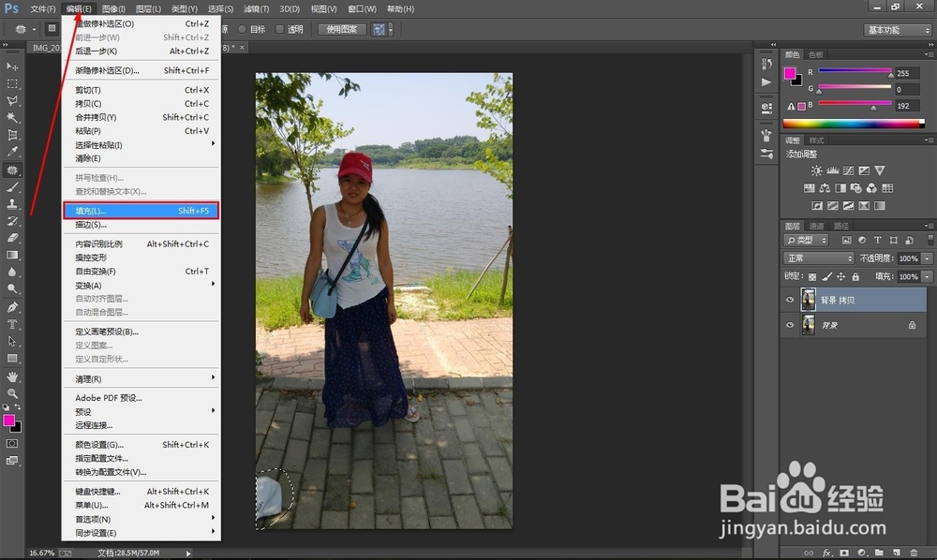Click the B value field 192
The height and width of the screenshot is (560, 937).
906,106
